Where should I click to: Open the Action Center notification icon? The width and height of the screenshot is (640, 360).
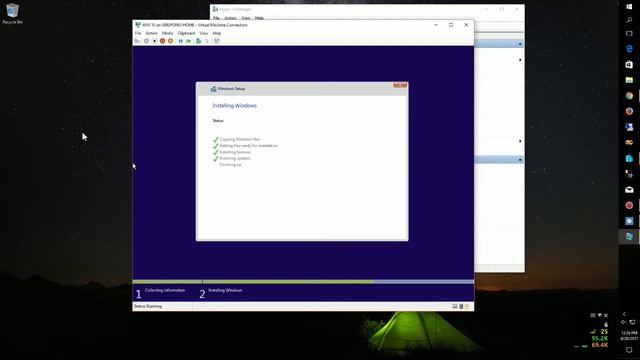coord(629,350)
